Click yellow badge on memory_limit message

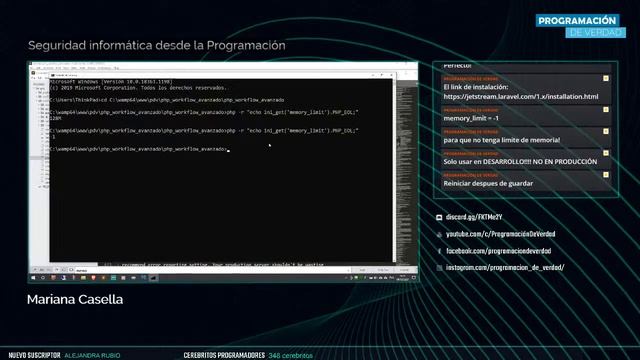tap(606, 110)
